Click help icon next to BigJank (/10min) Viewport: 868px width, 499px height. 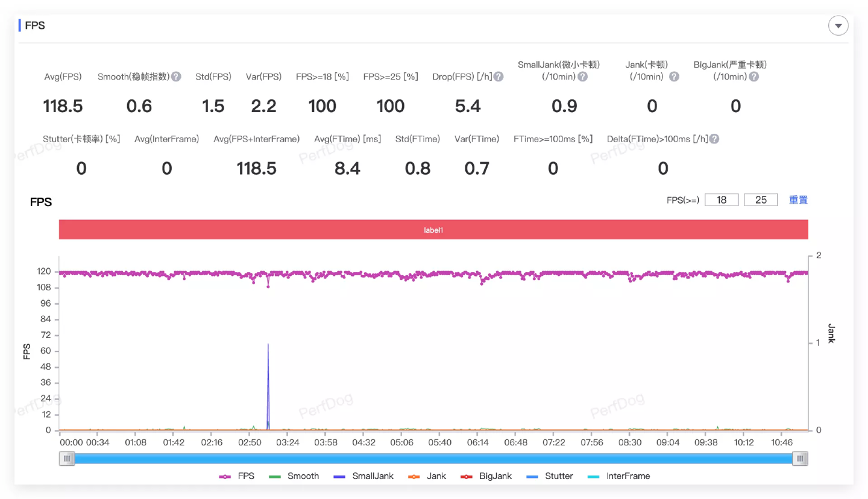(753, 77)
